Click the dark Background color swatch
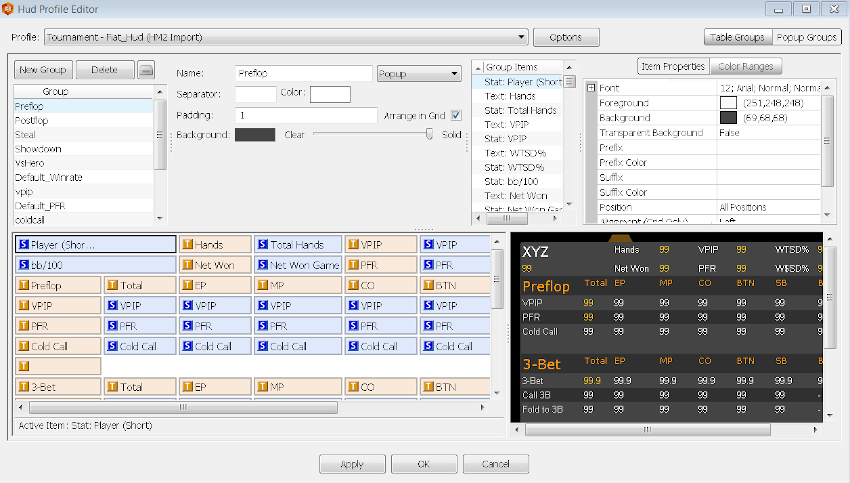850x483 pixels. (x=255, y=135)
